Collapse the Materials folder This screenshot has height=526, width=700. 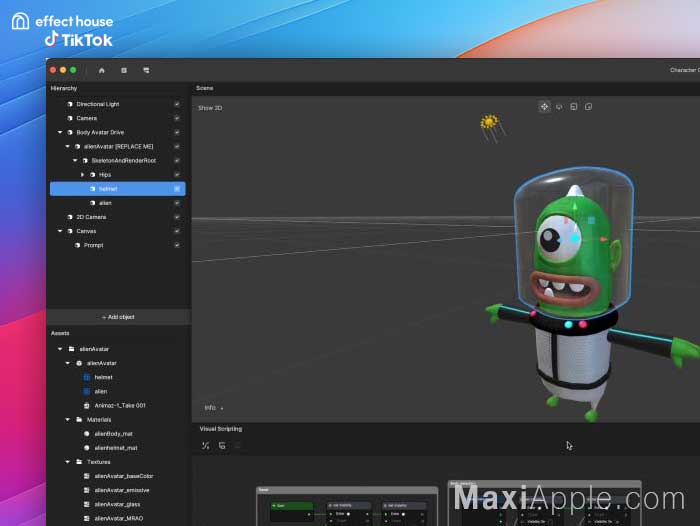(x=67, y=419)
